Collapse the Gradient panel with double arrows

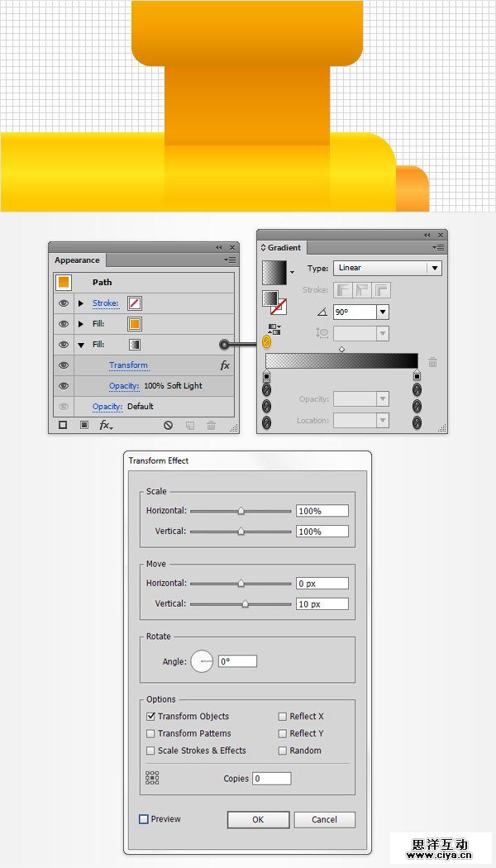pos(427,236)
